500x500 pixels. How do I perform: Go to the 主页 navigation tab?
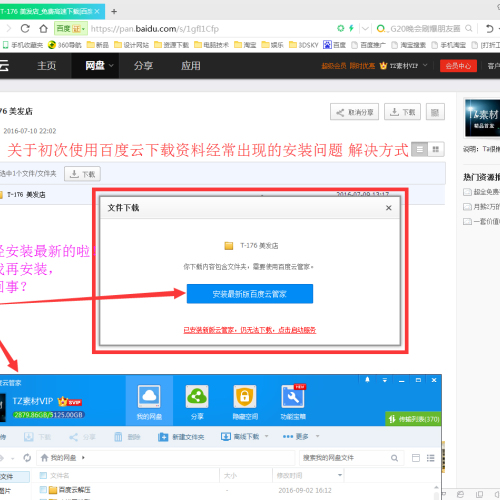pos(47,65)
